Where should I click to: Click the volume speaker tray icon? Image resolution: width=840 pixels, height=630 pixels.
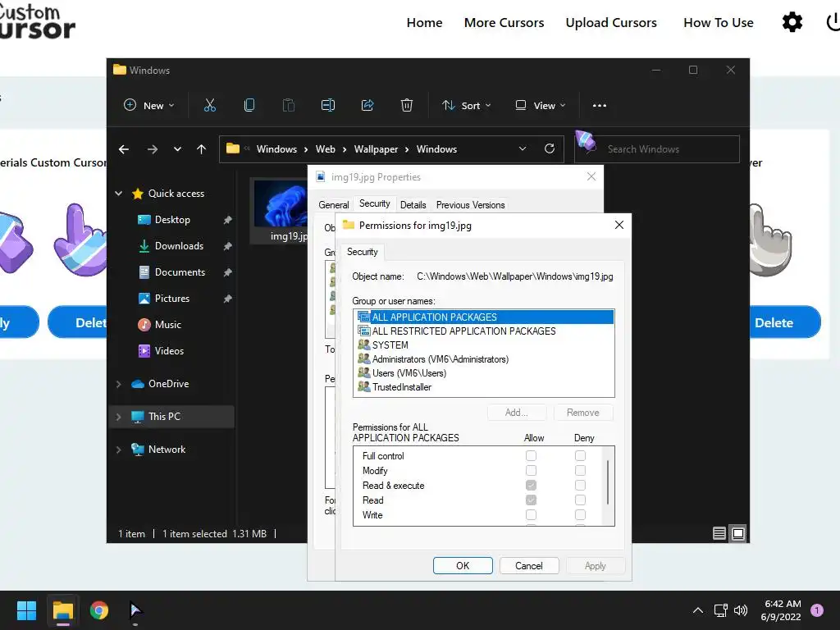(x=741, y=610)
